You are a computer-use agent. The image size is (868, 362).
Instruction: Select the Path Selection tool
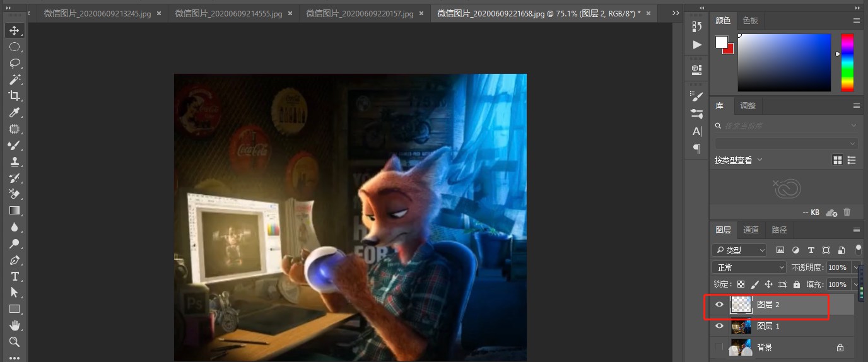tap(15, 293)
